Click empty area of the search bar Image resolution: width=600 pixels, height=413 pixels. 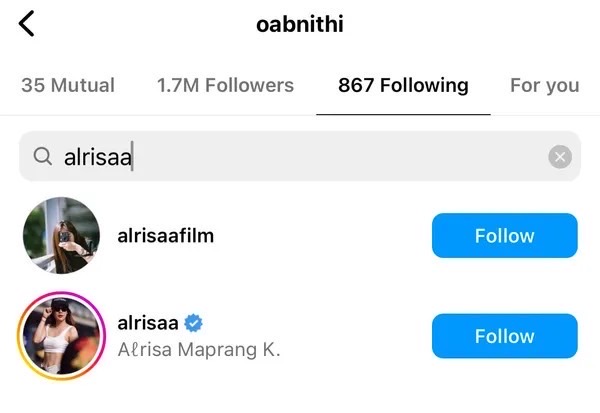(337, 157)
